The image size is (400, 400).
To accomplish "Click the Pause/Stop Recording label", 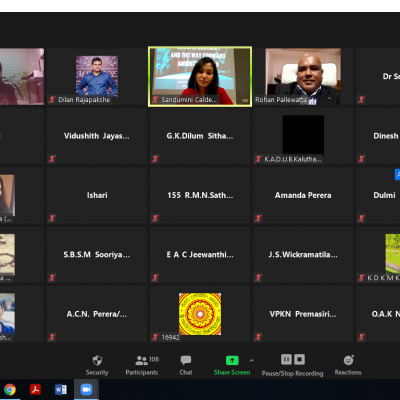I will coord(293,373).
